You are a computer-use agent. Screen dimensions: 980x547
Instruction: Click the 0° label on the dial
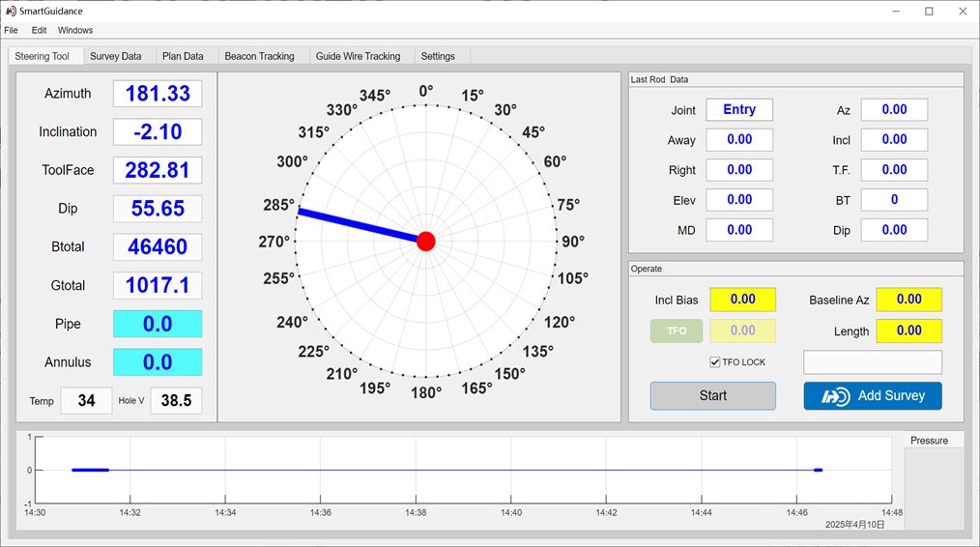(x=425, y=91)
